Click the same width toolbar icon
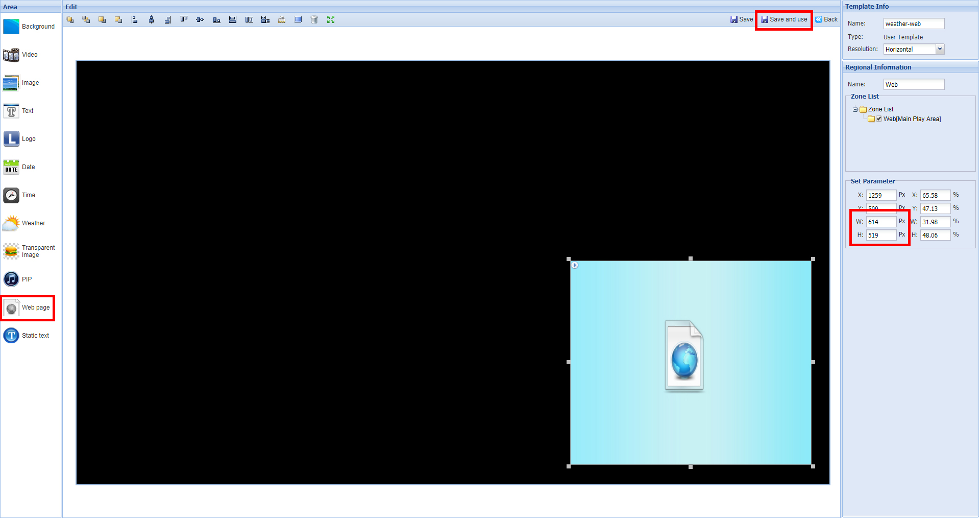This screenshot has height=518, width=980. click(x=233, y=19)
